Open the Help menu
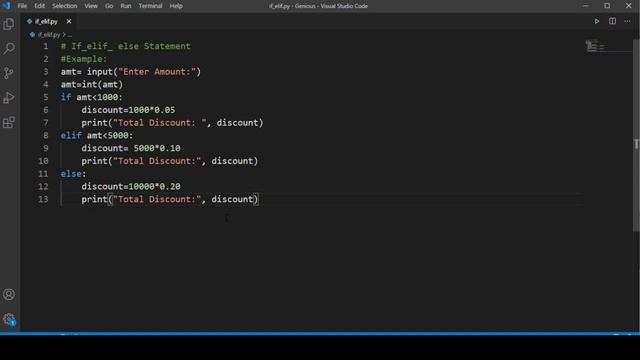 [x=176, y=6]
